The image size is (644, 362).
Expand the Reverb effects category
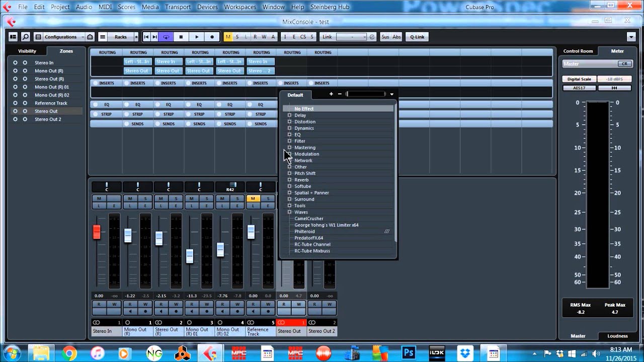[290, 179]
